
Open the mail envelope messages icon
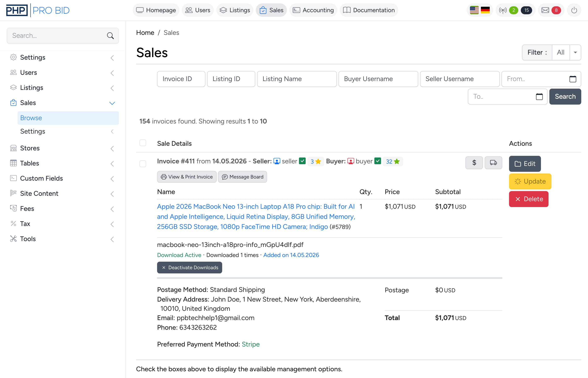(545, 10)
